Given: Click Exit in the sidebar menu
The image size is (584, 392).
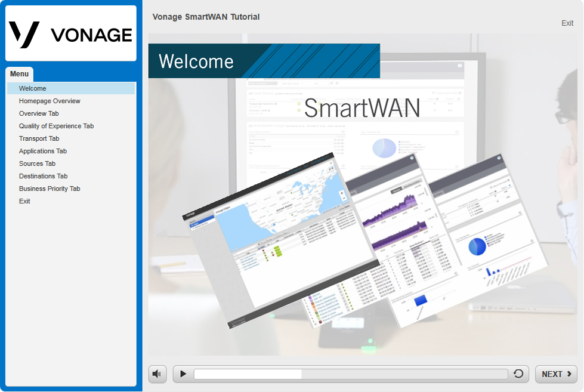Looking at the screenshot, I should 71,201.
